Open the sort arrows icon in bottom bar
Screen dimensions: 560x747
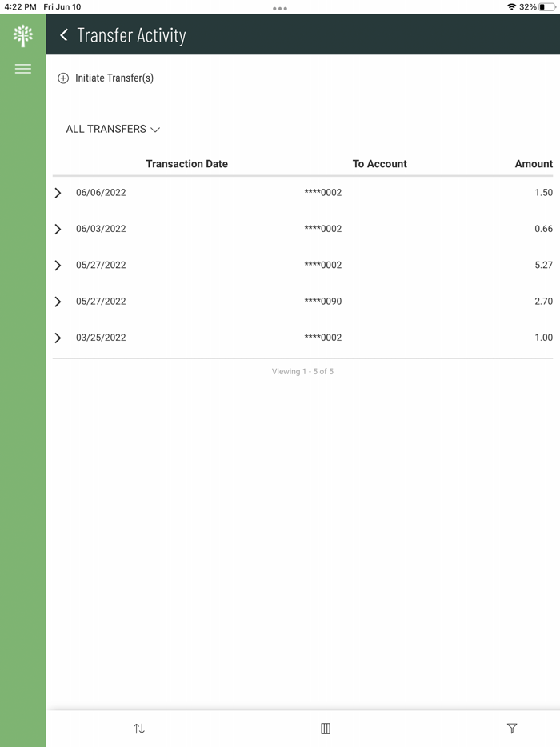(139, 729)
